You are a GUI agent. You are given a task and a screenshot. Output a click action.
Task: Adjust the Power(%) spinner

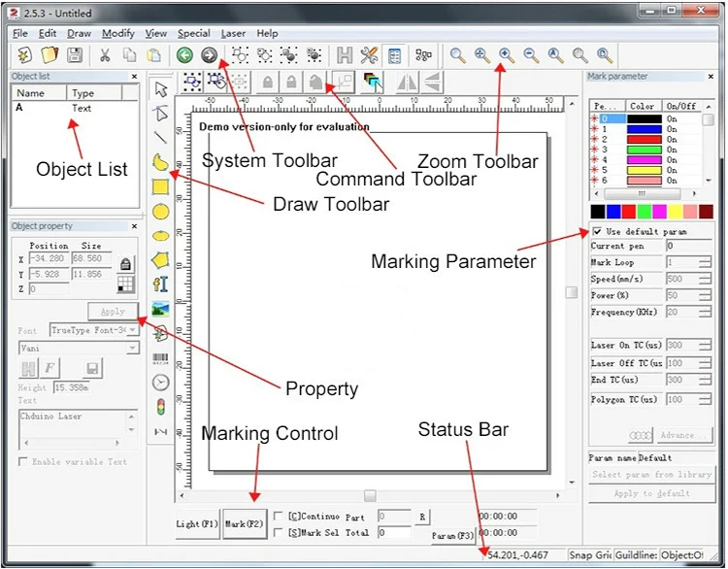click(705, 295)
